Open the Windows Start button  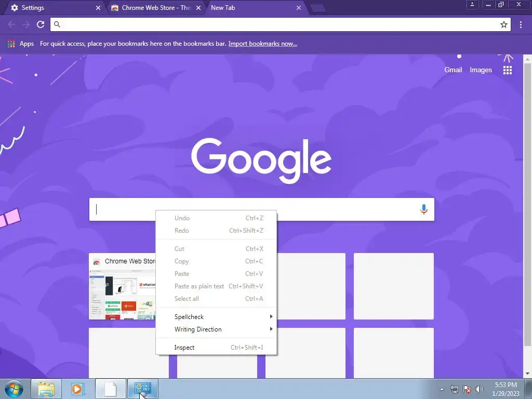[x=14, y=389]
